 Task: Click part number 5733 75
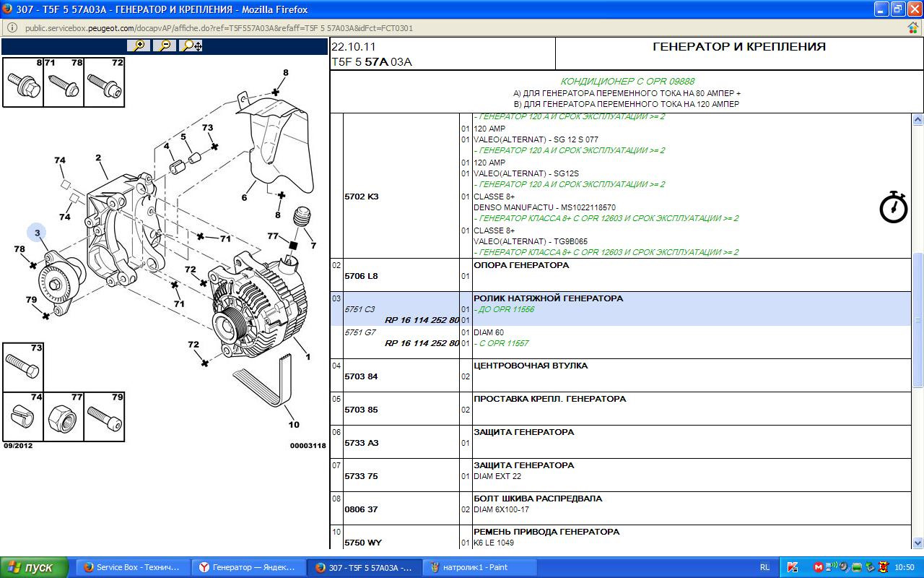[x=362, y=476]
